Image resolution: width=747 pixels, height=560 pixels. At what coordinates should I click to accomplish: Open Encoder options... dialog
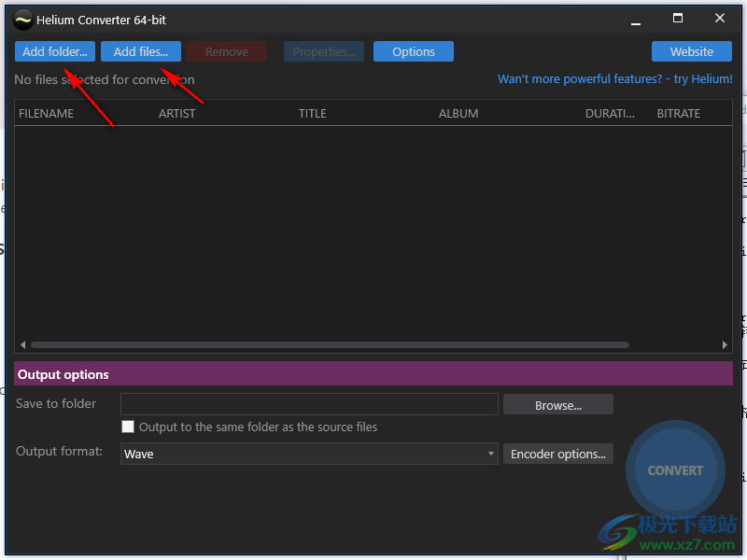pyautogui.click(x=557, y=454)
